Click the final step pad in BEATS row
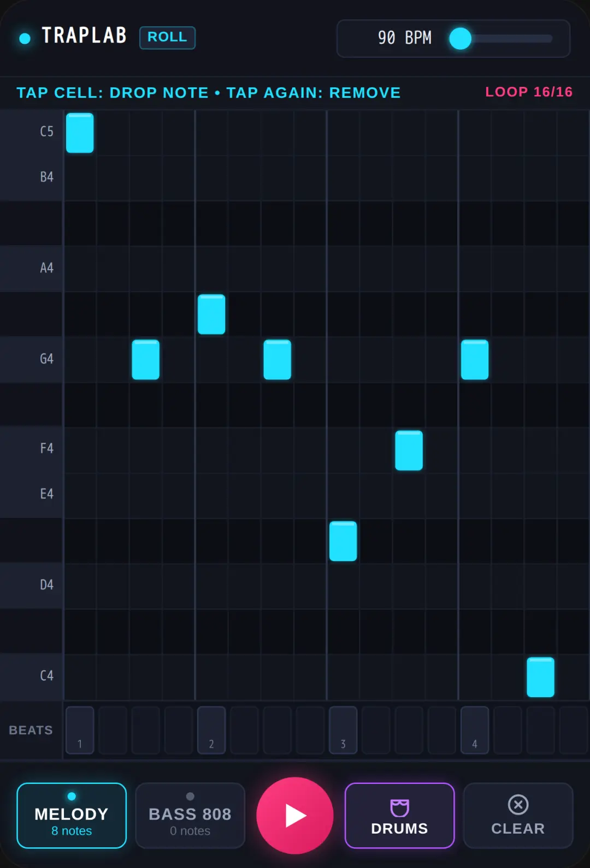This screenshot has height=868, width=590. point(574,730)
